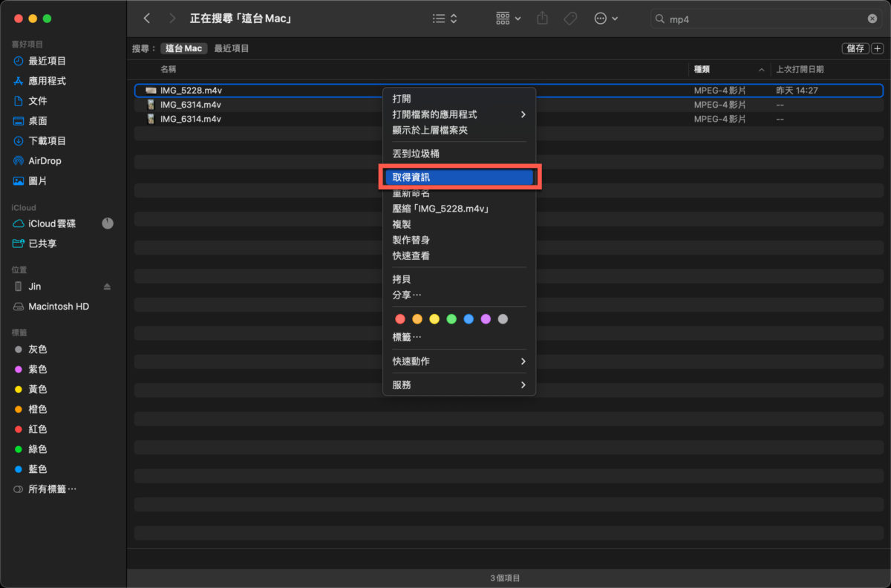Switch search scope to 最近項目
This screenshot has height=588, width=891.
coord(232,48)
